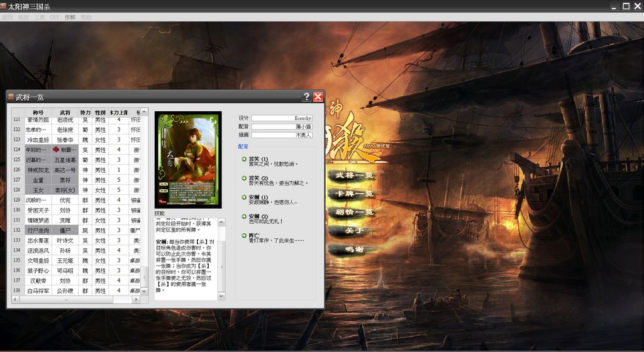The width and height of the screenshot is (644, 352).
Task: Select general 素将(女) in the list
Action: pyautogui.click(x=65, y=190)
